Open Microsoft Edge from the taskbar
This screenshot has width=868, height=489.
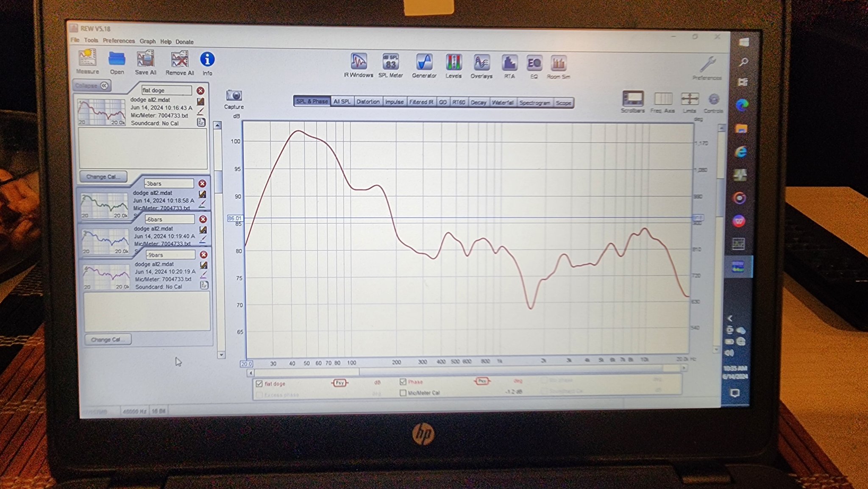coord(742,105)
